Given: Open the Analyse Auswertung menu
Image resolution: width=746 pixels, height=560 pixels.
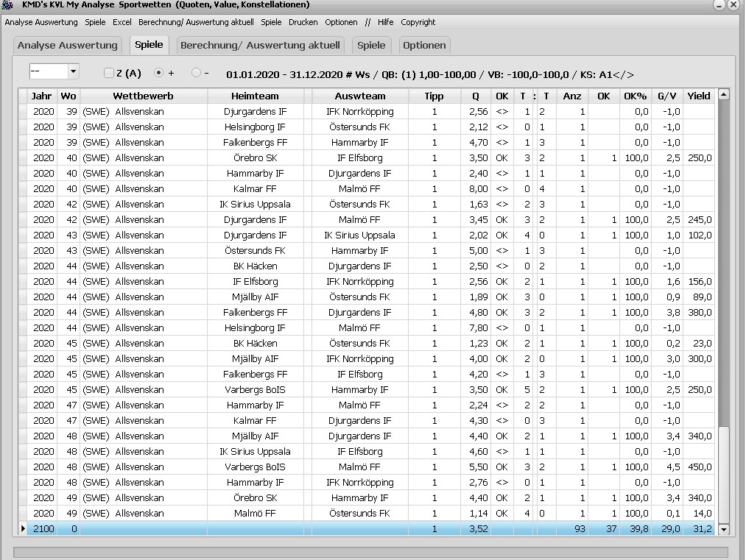Looking at the screenshot, I should click(41, 22).
